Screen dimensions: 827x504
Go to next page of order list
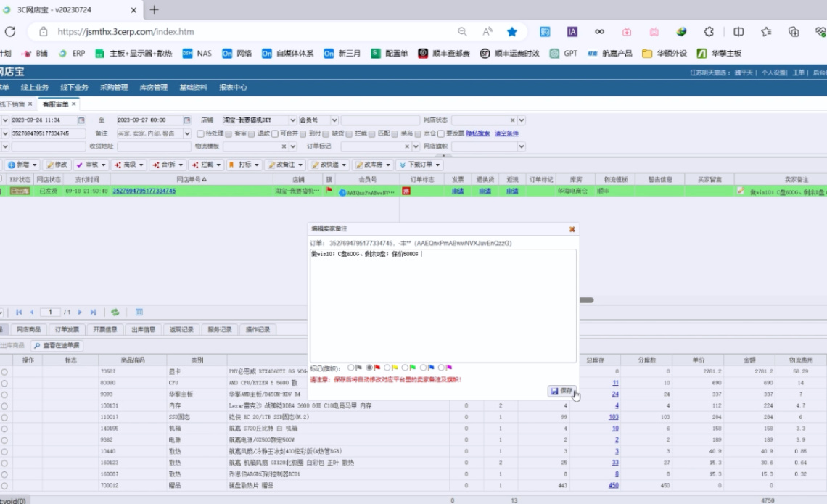[81, 312]
